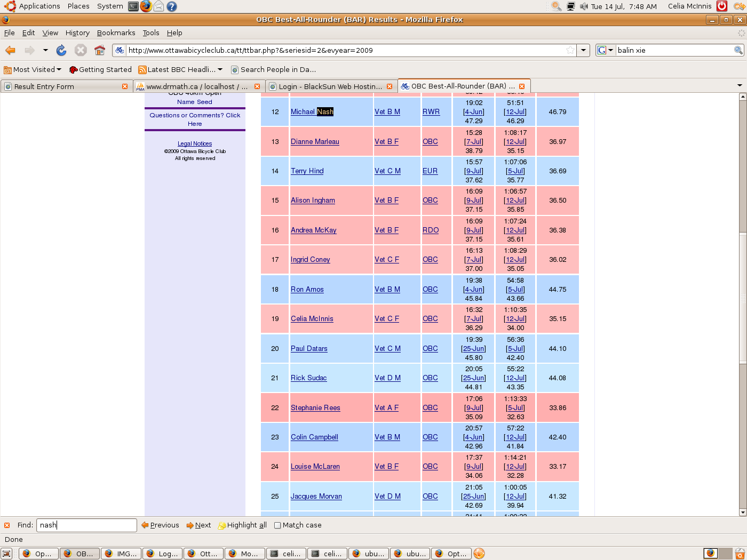747x560 pixels.
Task: Bookmark this page with the star icon
Action: (x=570, y=50)
